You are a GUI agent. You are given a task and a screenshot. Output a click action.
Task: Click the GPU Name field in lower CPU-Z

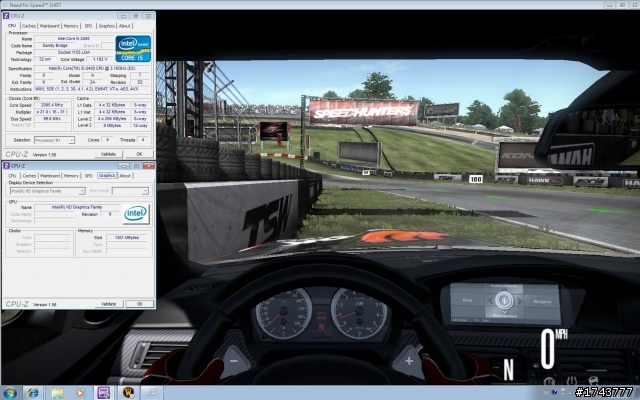pyautogui.click(x=77, y=207)
